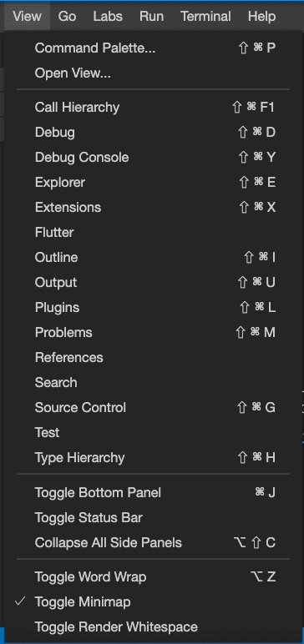The height and width of the screenshot is (644, 304).
Task: Open the Terminal menu in menu bar
Action: (205, 17)
